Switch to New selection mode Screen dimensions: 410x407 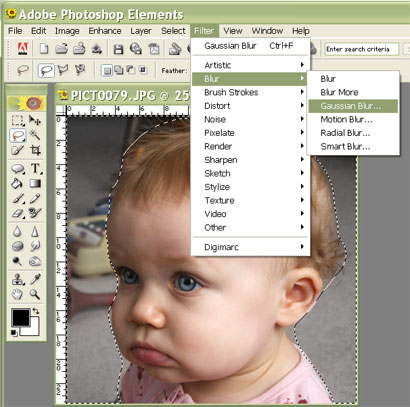coord(107,70)
